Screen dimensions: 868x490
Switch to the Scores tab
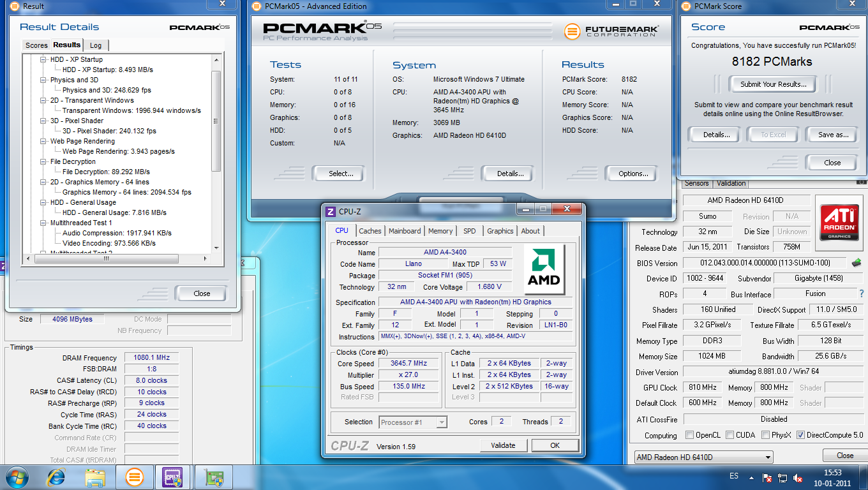(36, 45)
